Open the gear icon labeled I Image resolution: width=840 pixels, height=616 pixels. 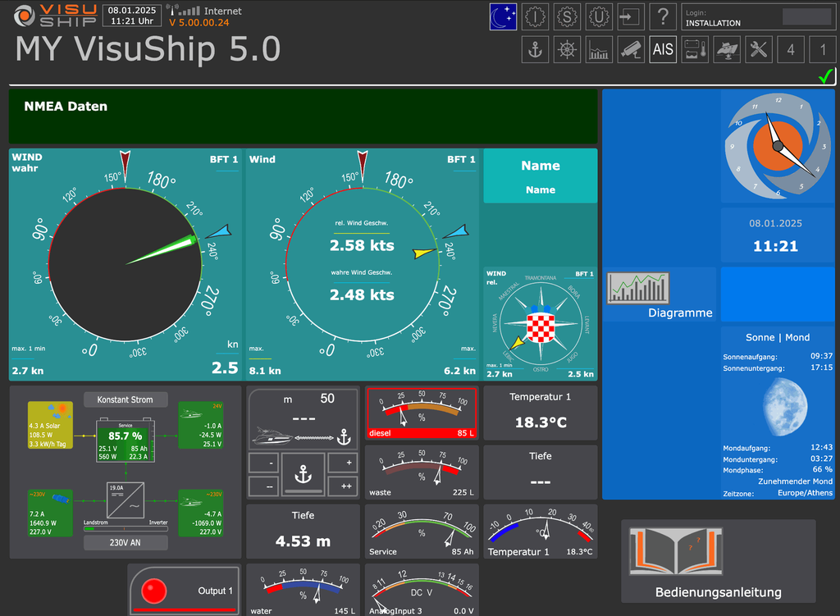(x=535, y=17)
